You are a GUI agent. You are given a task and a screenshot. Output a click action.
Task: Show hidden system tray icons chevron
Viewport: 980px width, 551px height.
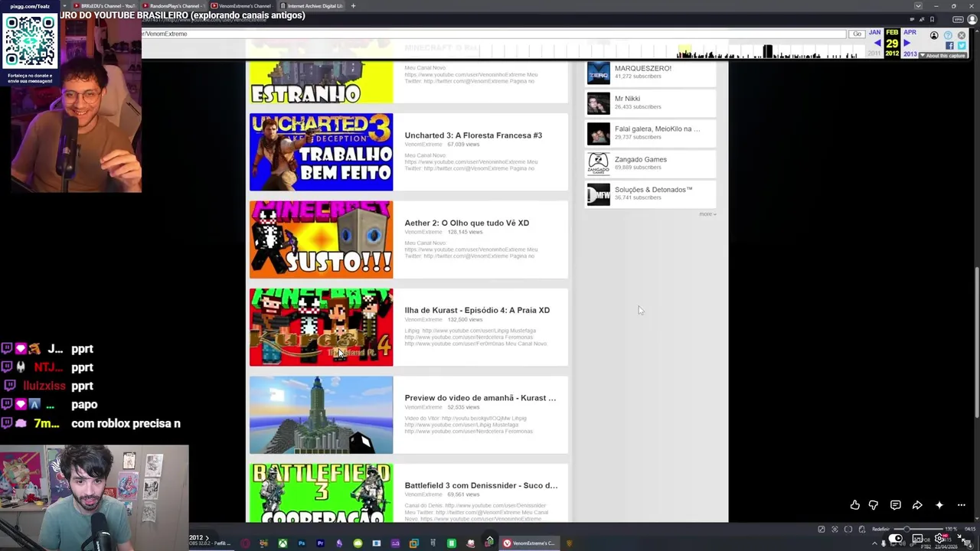coord(874,543)
